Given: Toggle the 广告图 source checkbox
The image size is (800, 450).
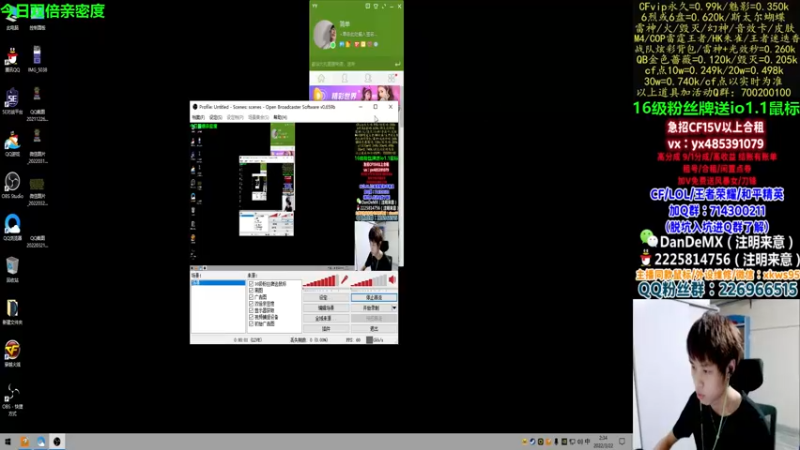Looking at the screenshot, I should (x=251, y=297).
